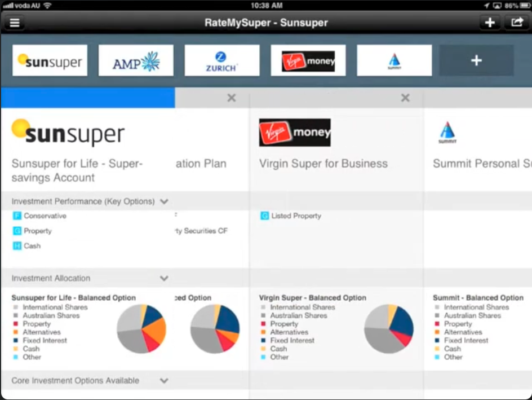Click Sunsuper Alternatives orange legend swatch
The width and height of the screenshot is (532, 400).
(x=16, y=332)
